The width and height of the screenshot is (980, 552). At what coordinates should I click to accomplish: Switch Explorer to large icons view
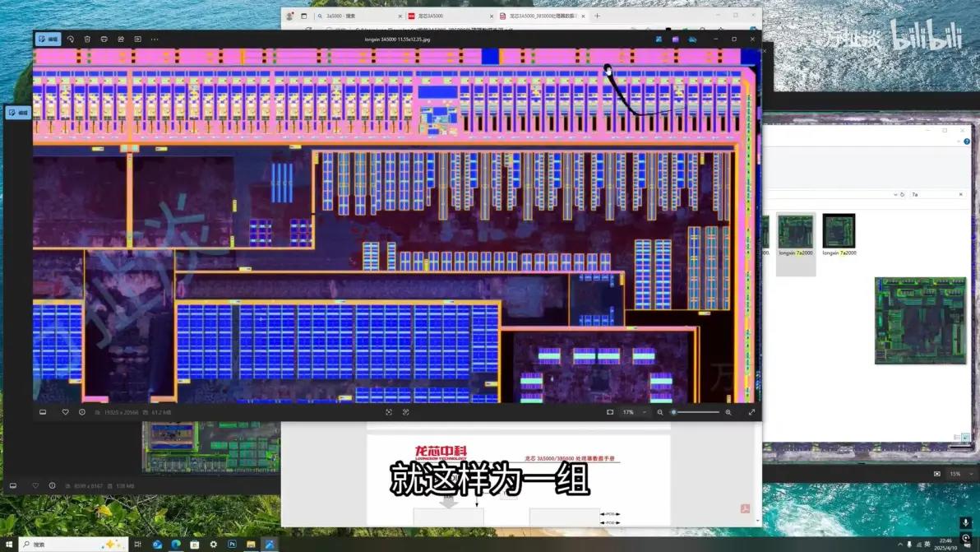coord(966,437)
